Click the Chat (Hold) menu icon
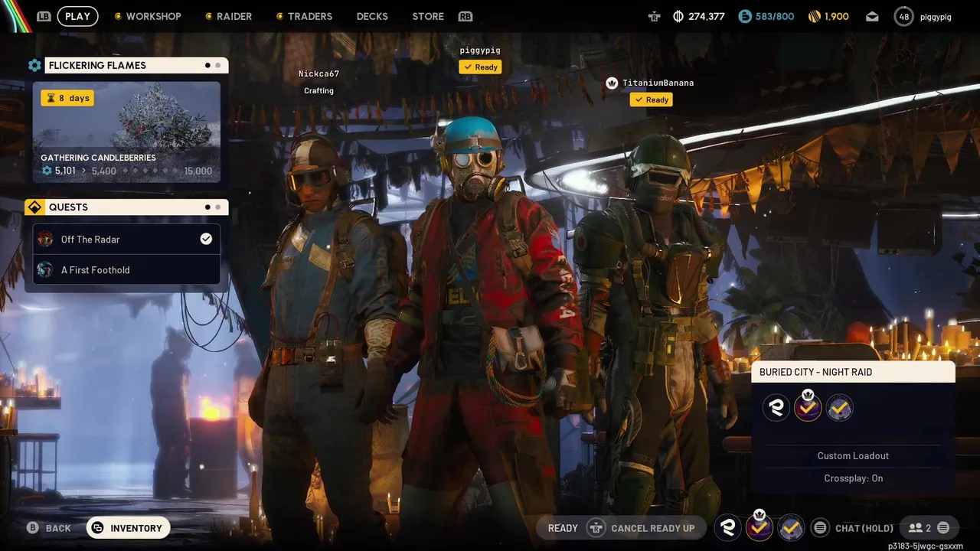The width and height of the screenshot is (980, 551). 820,528
